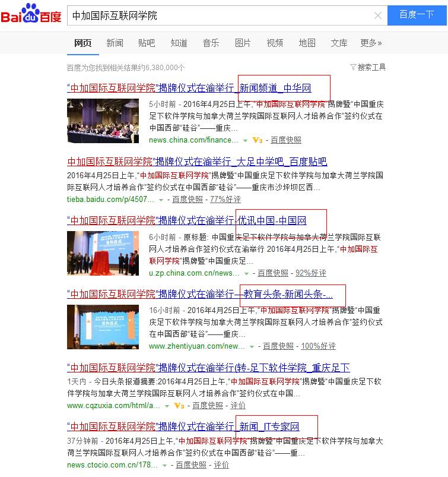
Task: Click the 100%好评 rating link
Action: point(318,346)
